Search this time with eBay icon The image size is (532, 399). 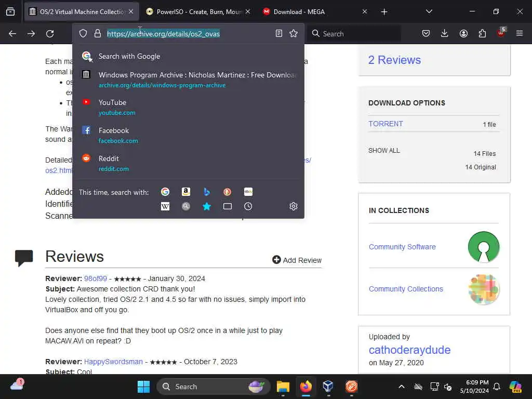point(248,192)
